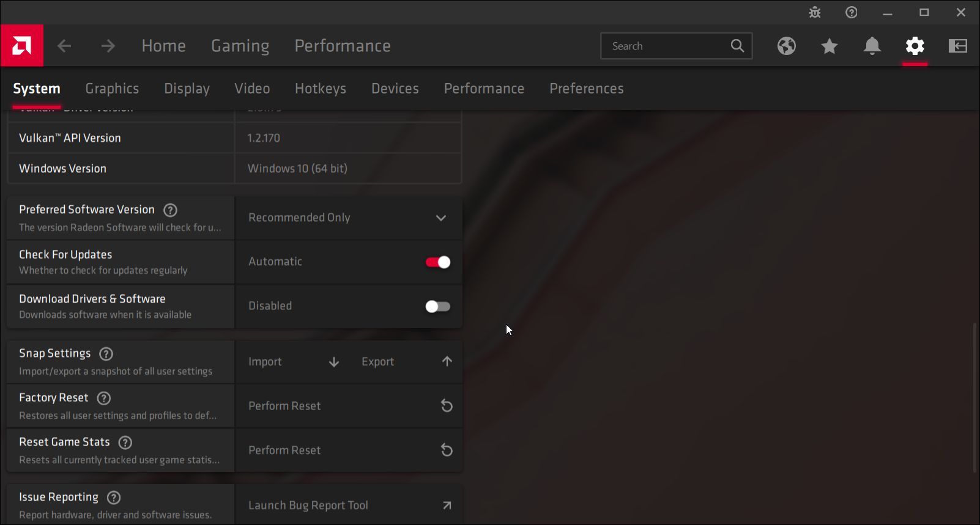Click the AMD logo icon
980x525 pixels.
tap(21, 46)
